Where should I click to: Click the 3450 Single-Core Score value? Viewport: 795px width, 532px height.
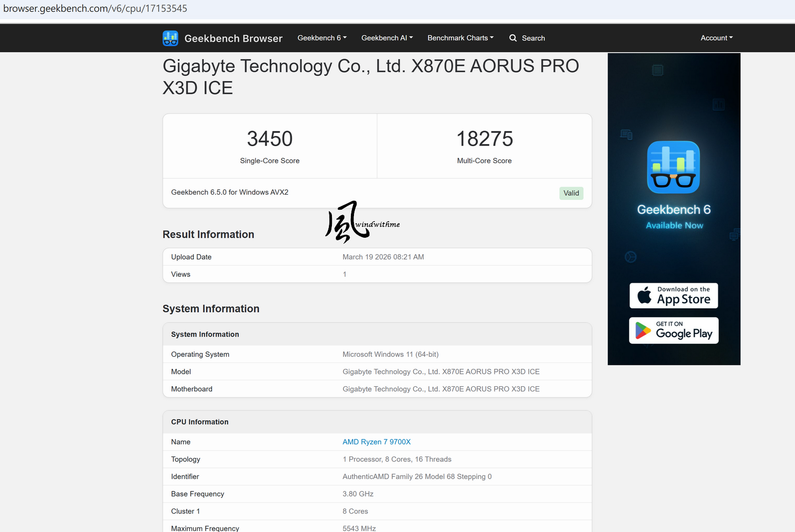[x=269, y=139]
